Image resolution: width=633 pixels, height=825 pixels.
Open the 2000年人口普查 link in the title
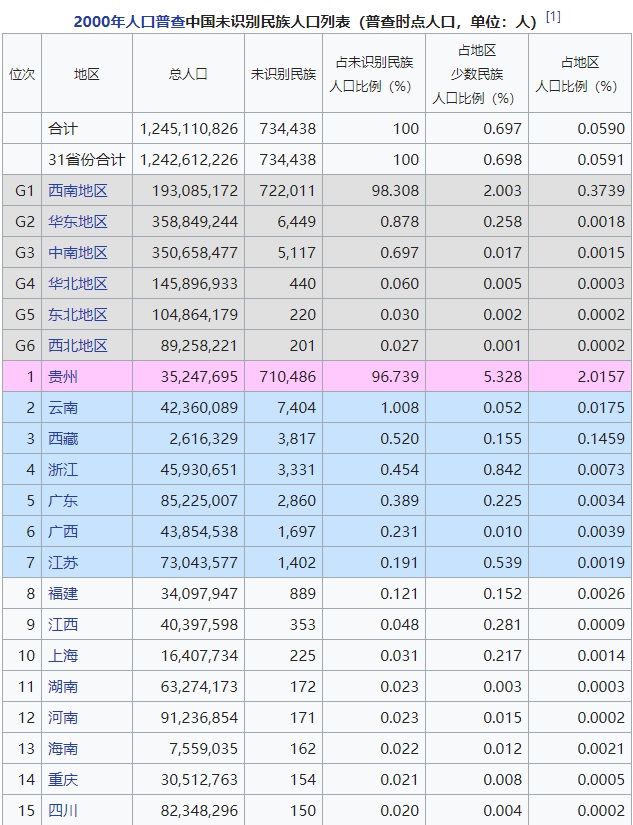(x=129, y=20)
